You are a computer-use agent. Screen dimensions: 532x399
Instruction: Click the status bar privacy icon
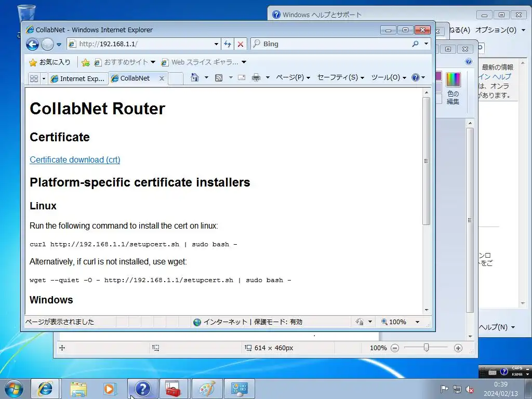tap(360, 322)
